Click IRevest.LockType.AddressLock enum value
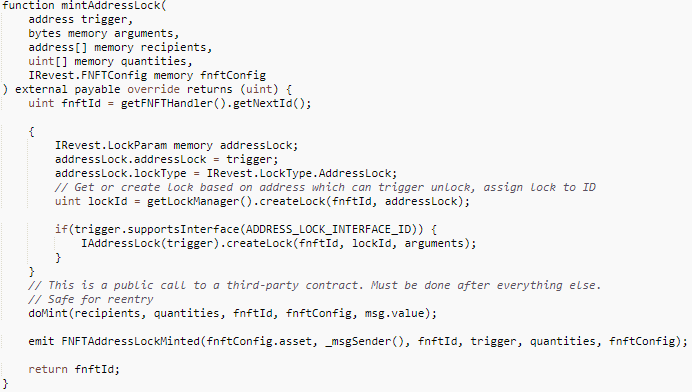 [299, 173]
